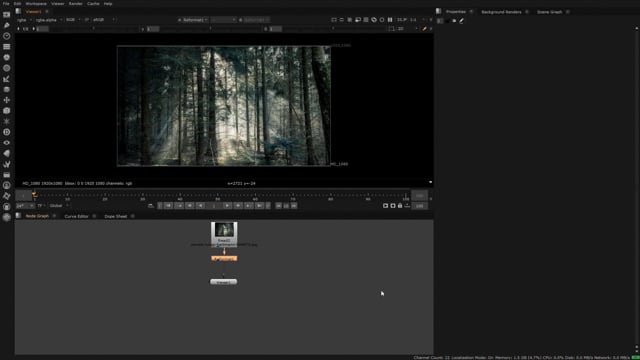Open the rgba.alpha channel dropdown
The height and width of the screenshot is (360, 640).
[48, 20]
